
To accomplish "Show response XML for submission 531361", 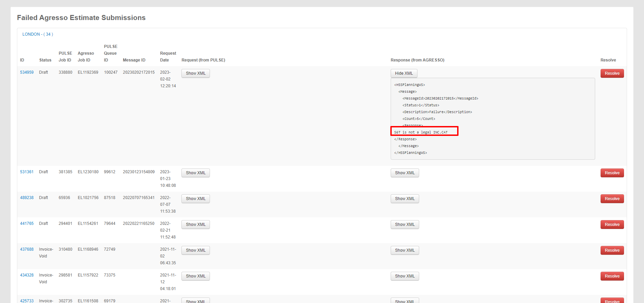I will (x=405, y=173).
